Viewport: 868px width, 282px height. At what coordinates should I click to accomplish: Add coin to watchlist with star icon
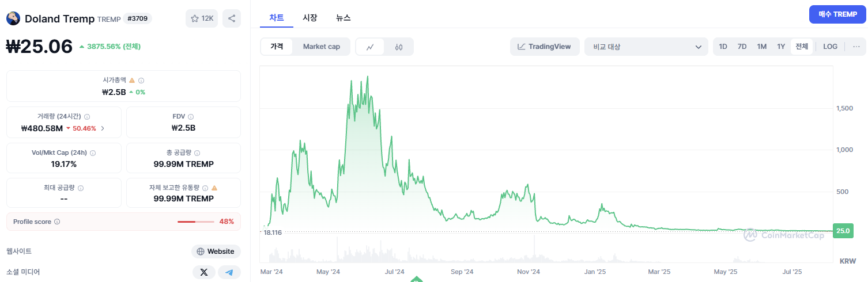201,18
